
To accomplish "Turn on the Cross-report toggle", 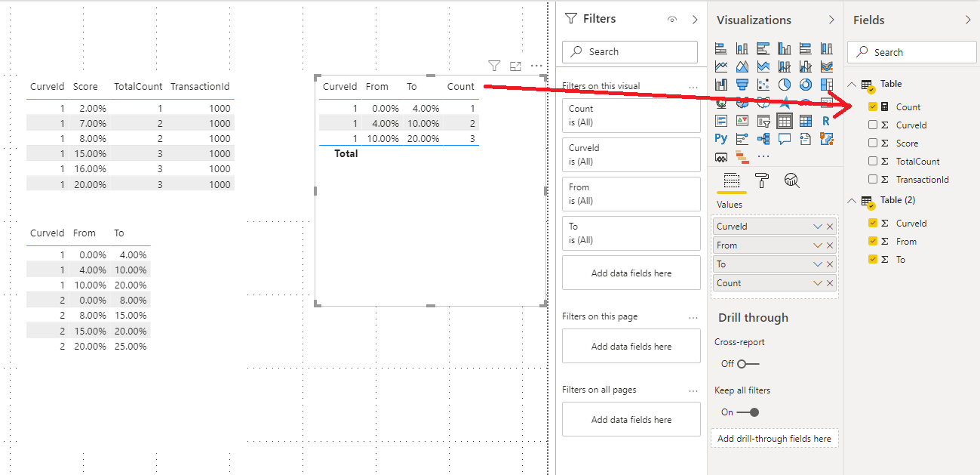I will [x=748, y=364].
